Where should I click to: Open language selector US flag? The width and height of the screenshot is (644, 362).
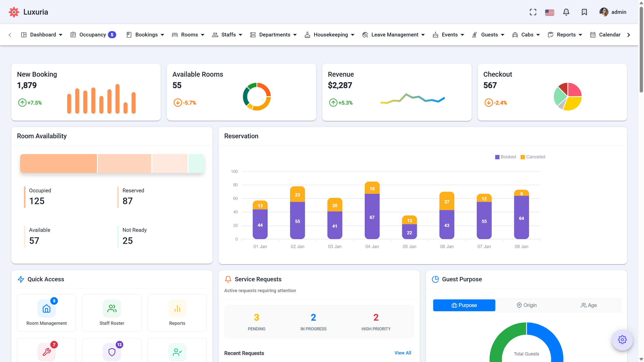549,12
